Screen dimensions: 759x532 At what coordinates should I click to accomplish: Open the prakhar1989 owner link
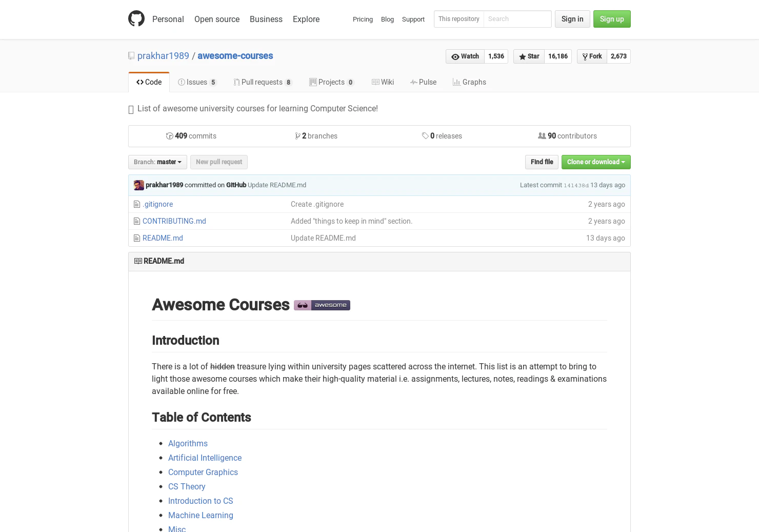[x=163, y=56]
